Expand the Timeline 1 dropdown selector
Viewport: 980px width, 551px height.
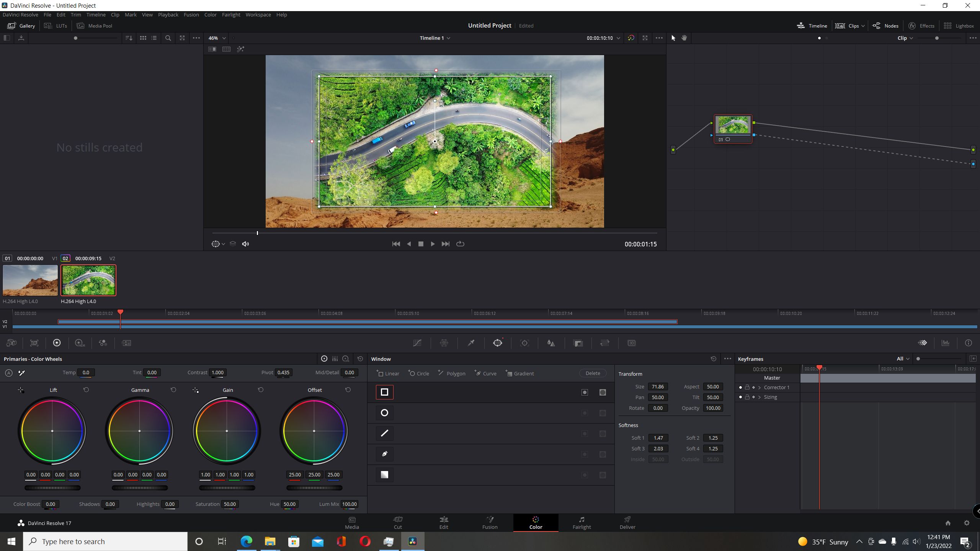click(x=450, y=37)
